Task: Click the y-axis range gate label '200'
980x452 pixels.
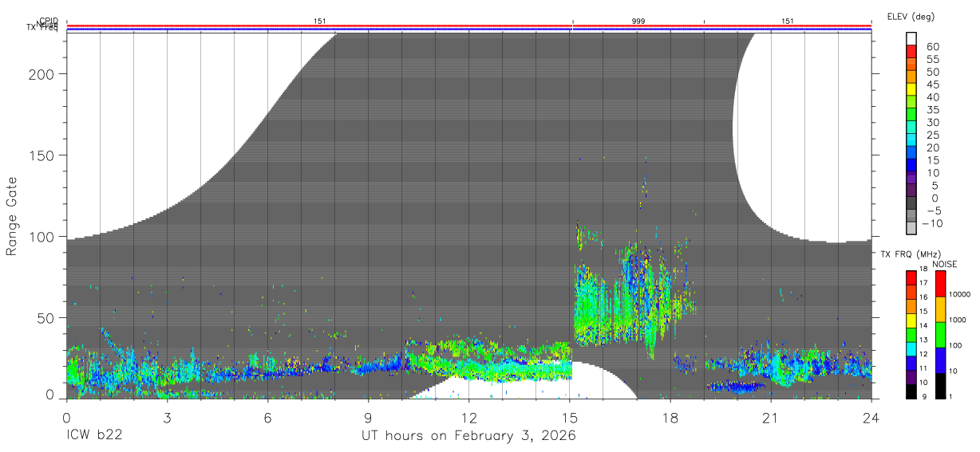Action: coord(41,74)
